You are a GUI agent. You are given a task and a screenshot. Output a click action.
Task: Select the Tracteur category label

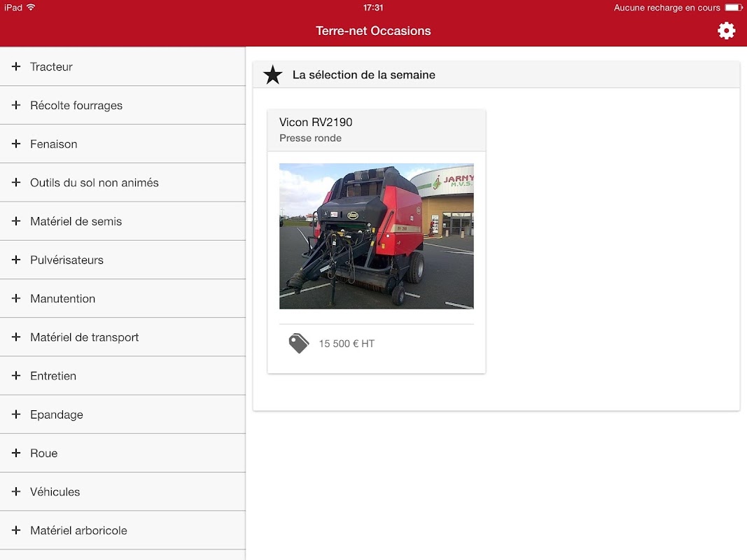coord(51,66)
